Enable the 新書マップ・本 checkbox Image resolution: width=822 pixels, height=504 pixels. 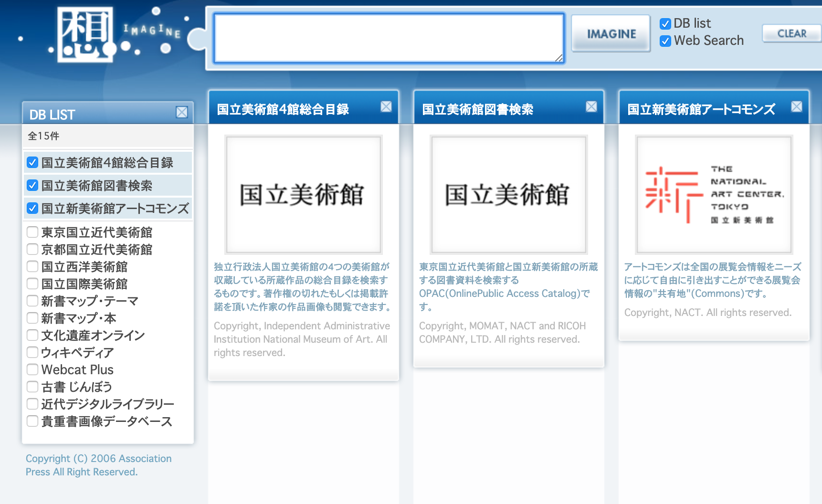32,318
